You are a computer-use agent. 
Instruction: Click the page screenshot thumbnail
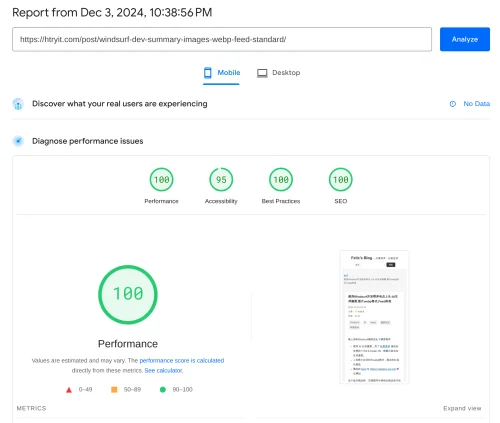tap(374, 317)
